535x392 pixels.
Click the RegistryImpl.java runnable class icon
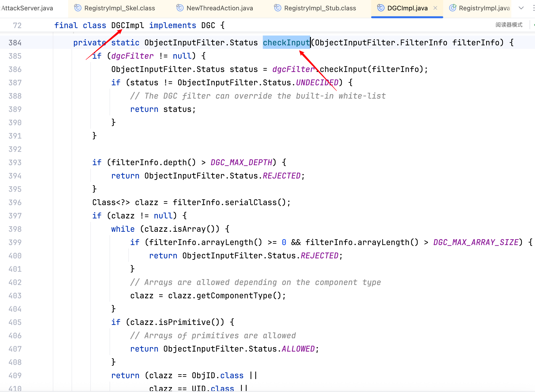tap(453, 8)
